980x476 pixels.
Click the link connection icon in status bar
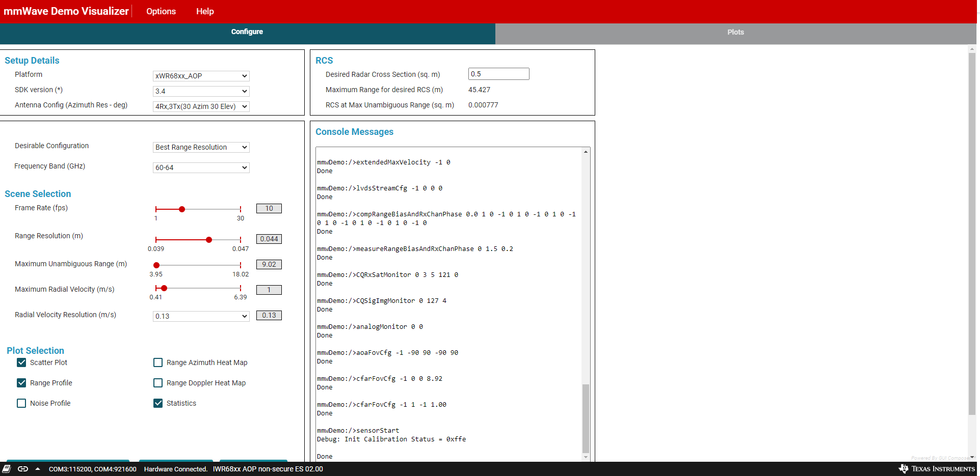[x=23, y=469]
